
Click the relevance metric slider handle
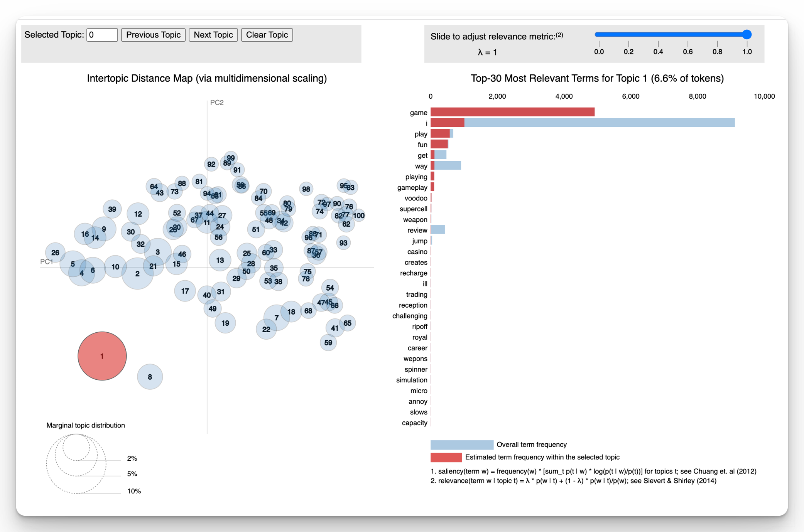pyautogui.click(x=747, y=35)
